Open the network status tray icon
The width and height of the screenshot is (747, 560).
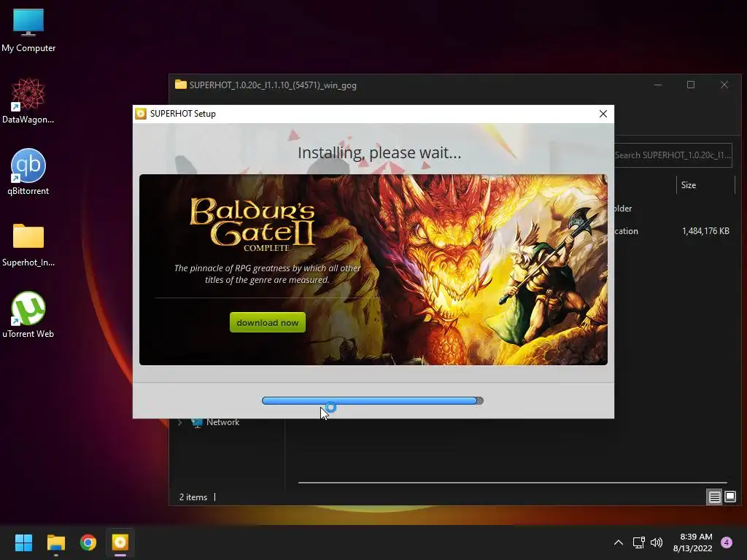click(638, 542)
